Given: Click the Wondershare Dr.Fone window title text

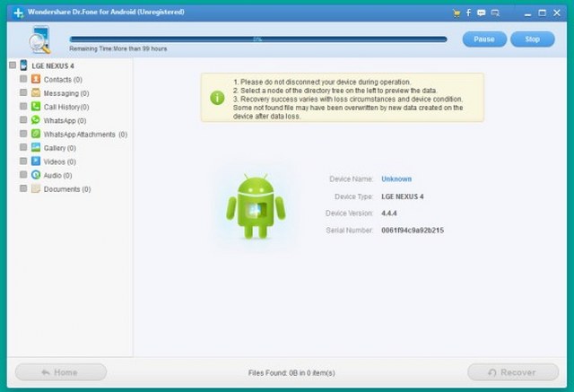Looking at the screenshot, I should [106, 12].
